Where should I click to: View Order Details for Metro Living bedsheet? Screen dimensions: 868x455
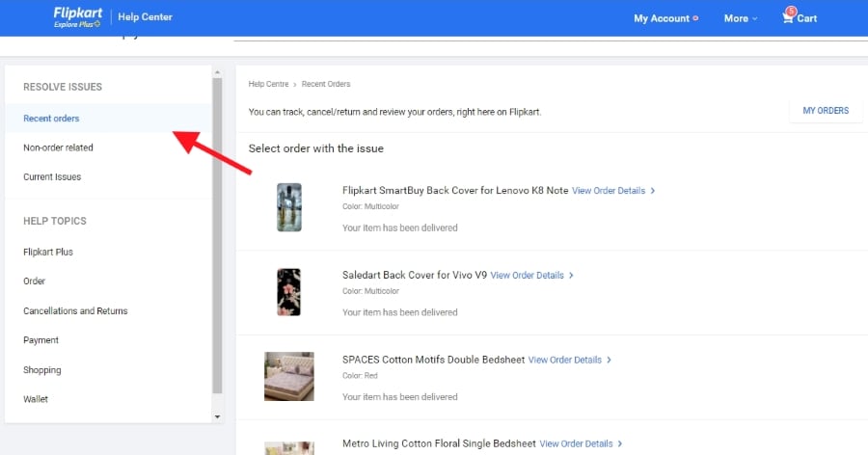580,443
